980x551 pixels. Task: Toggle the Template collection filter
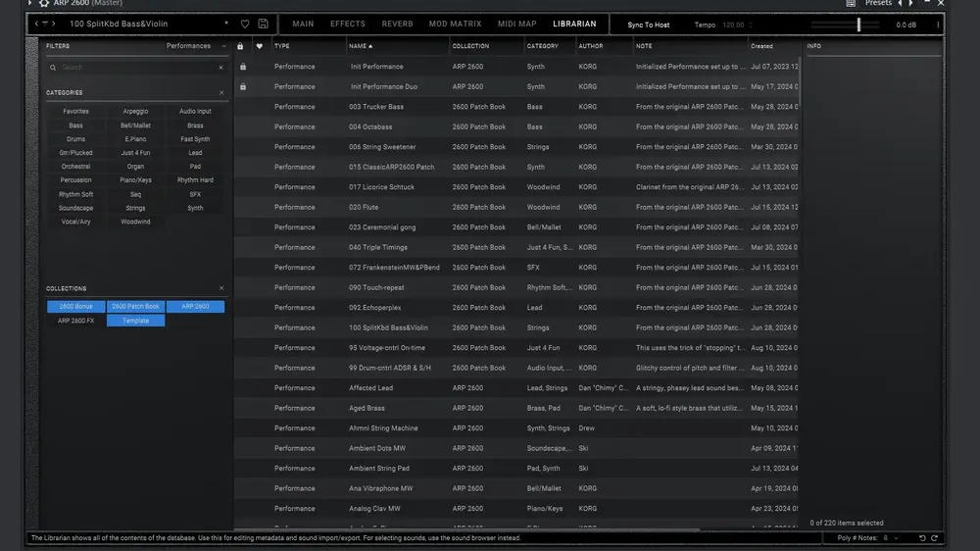coord(135,321)
